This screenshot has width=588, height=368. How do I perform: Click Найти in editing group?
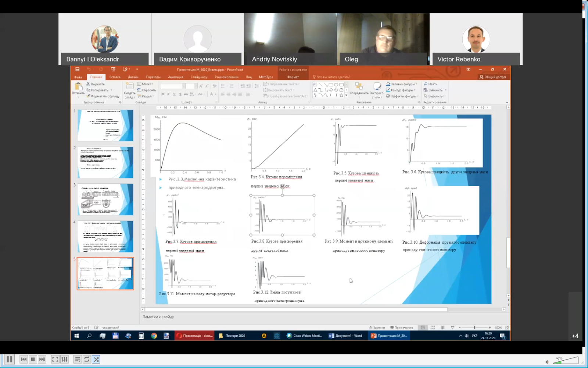pos(430,84)
